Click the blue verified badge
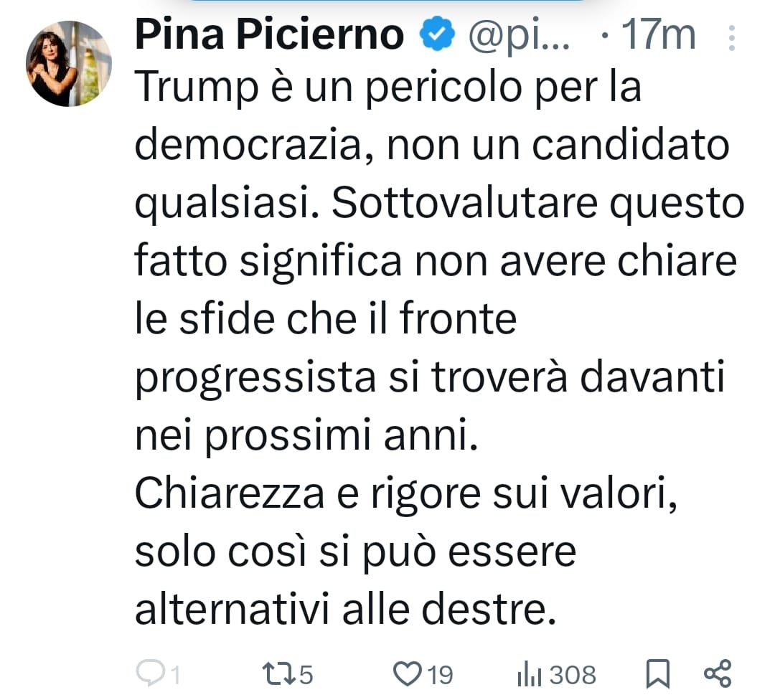 435,36
